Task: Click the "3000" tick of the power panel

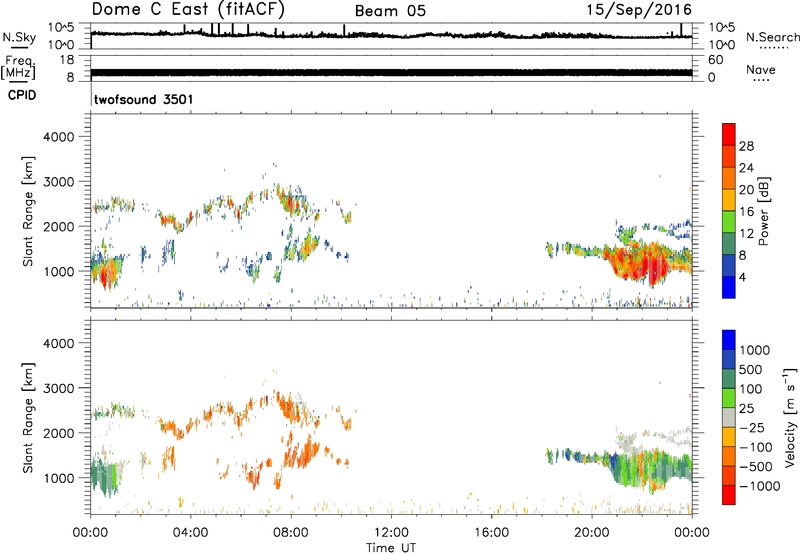Action: click(x=59, y=182)
